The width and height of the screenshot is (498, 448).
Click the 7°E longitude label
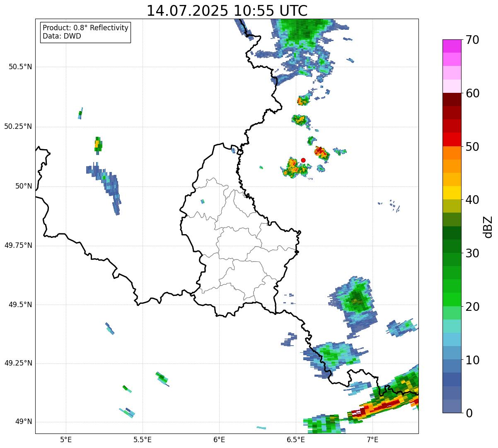[x=372, y=439]
